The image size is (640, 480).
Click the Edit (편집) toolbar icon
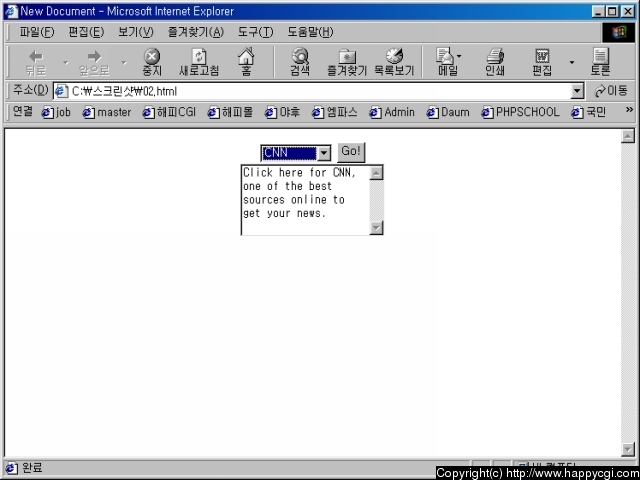542,62
